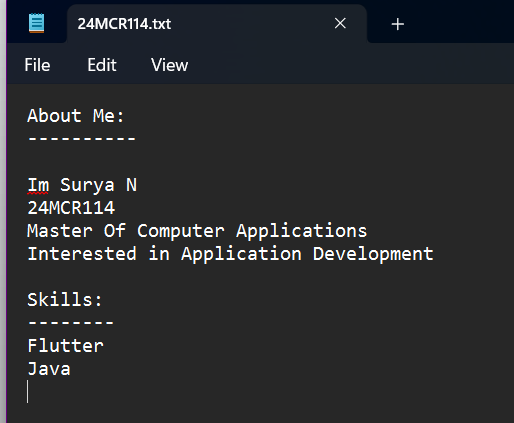
Task: Add a new tab with plus icon
Action: point(398,24)
